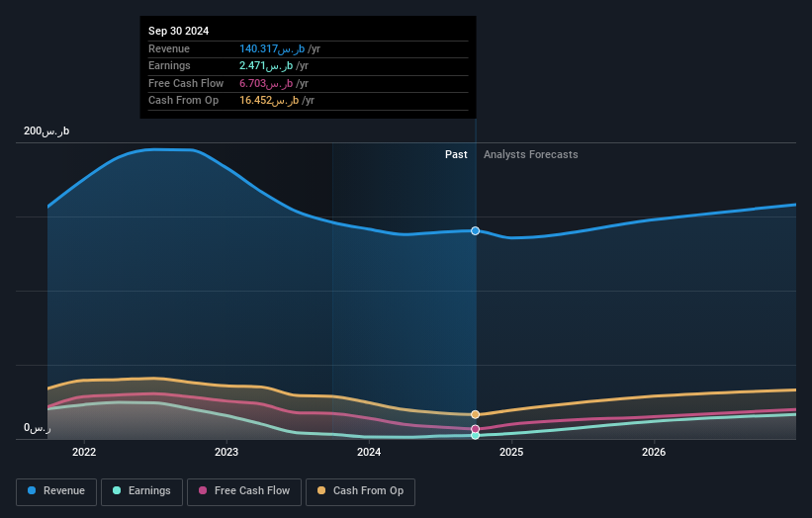Select the Cash From Op data point marker

click(475, 414)
